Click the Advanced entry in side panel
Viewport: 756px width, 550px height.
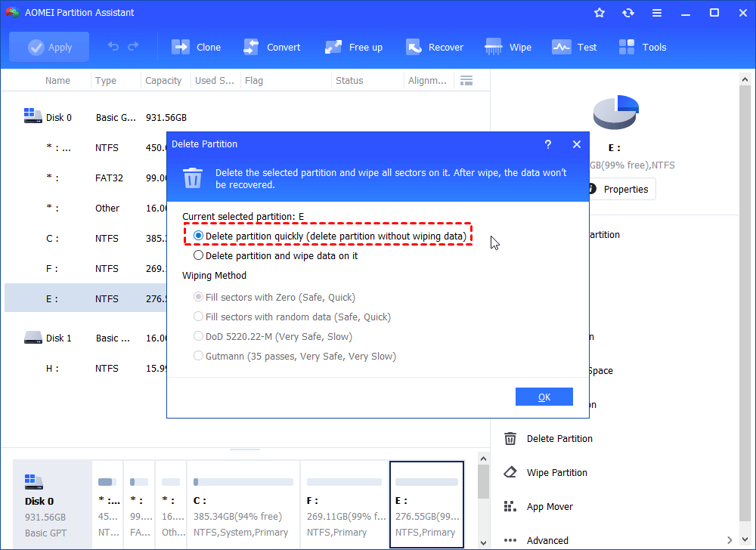click(547, 540)
